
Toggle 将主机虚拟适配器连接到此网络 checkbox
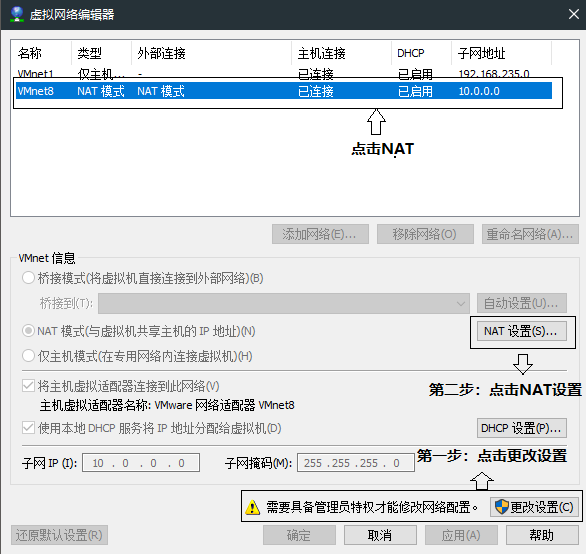[x=28, y=385]
